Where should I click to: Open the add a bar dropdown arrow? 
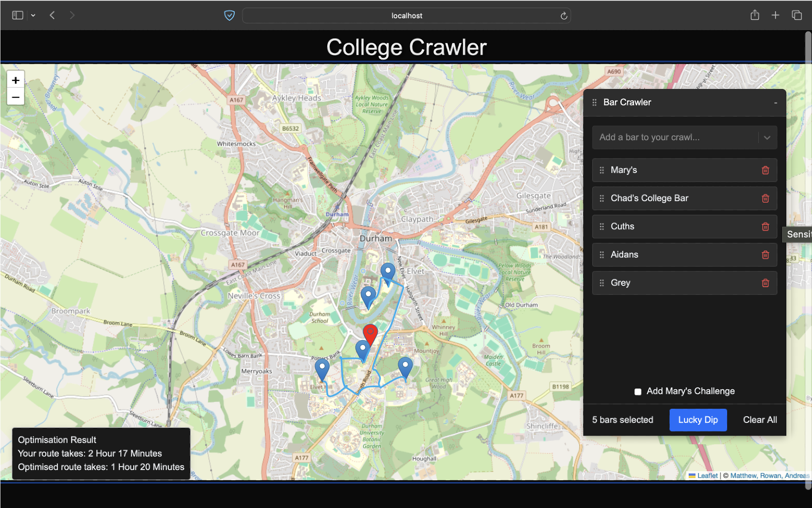[767, 137]
